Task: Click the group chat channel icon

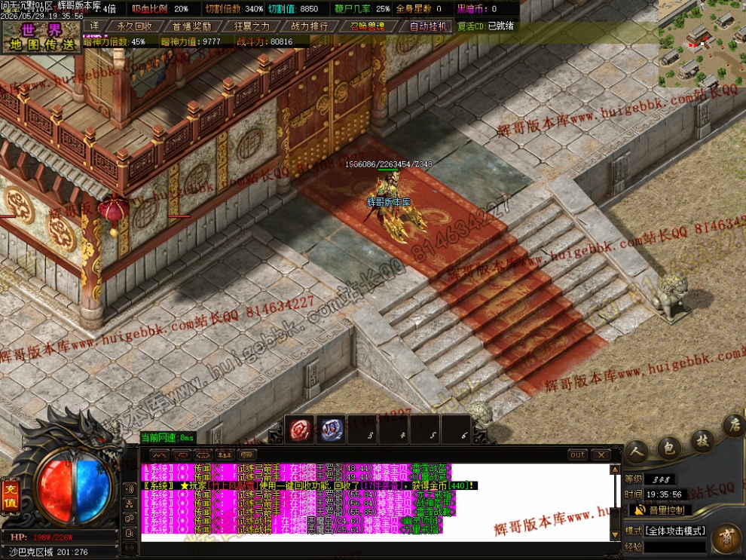Action: tap(225, 454)
